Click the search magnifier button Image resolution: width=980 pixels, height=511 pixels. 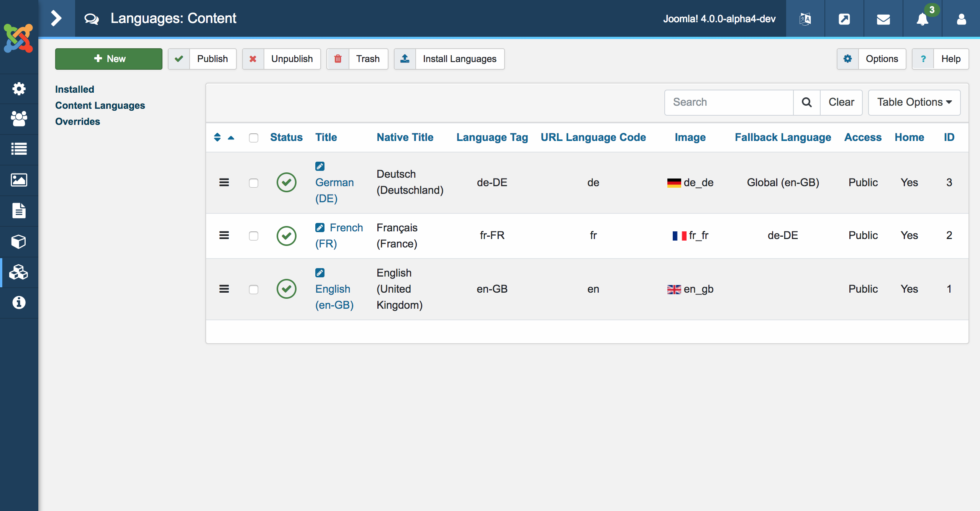tap(806, 102)
